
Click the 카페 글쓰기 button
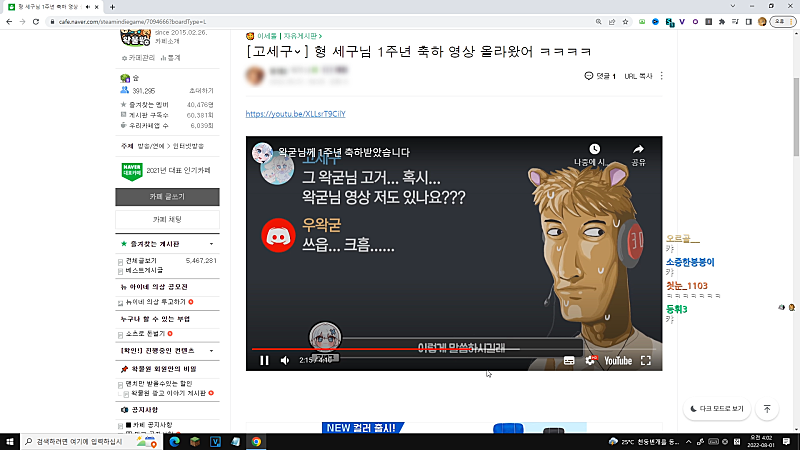[167, 197]
